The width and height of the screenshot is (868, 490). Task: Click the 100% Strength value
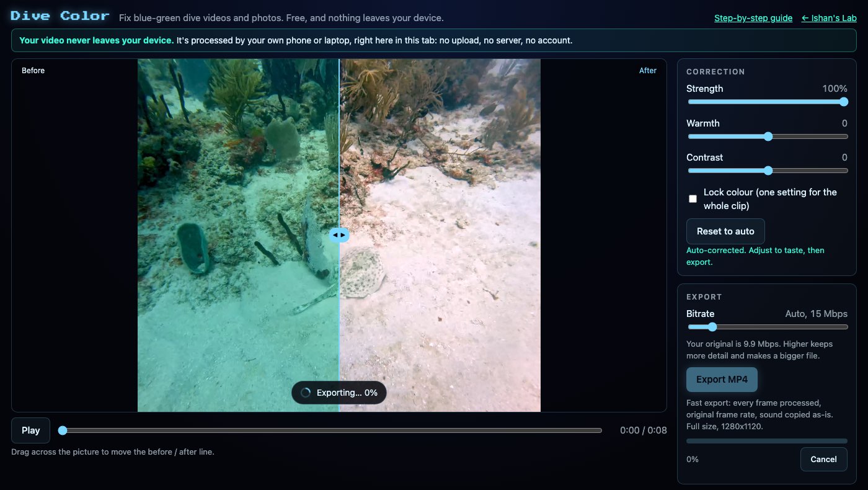point(835,89)
